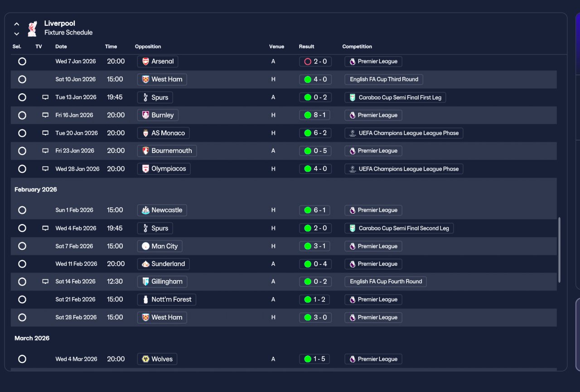Click TV icon for Olympiacos match
The height and width of the screenshot is (392, 580).
coord(45,169)
